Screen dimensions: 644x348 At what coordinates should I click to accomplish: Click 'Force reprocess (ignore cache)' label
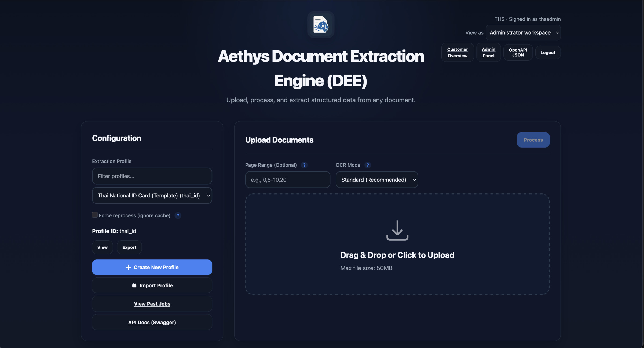coord(134,215)
